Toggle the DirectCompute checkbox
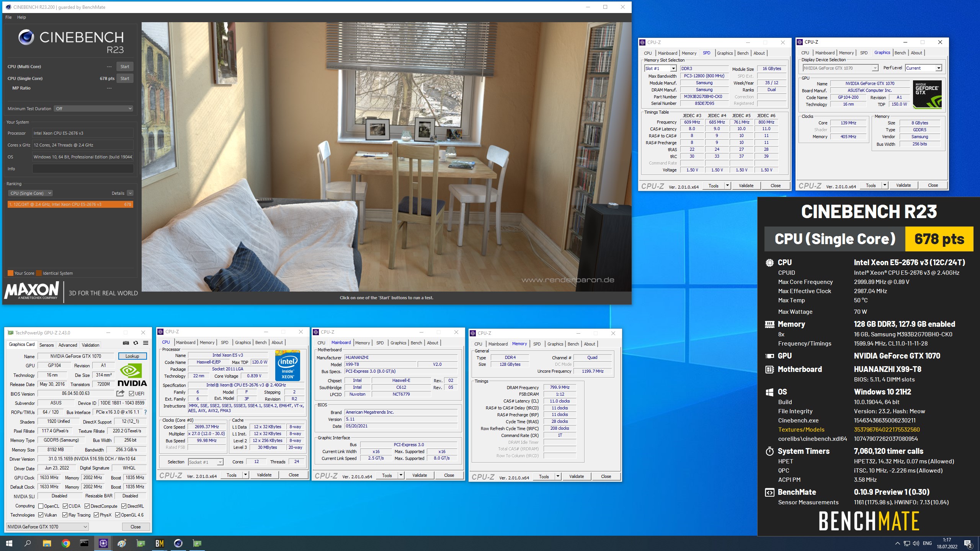Viewport: 980px width, 551px height. [87, 506]
